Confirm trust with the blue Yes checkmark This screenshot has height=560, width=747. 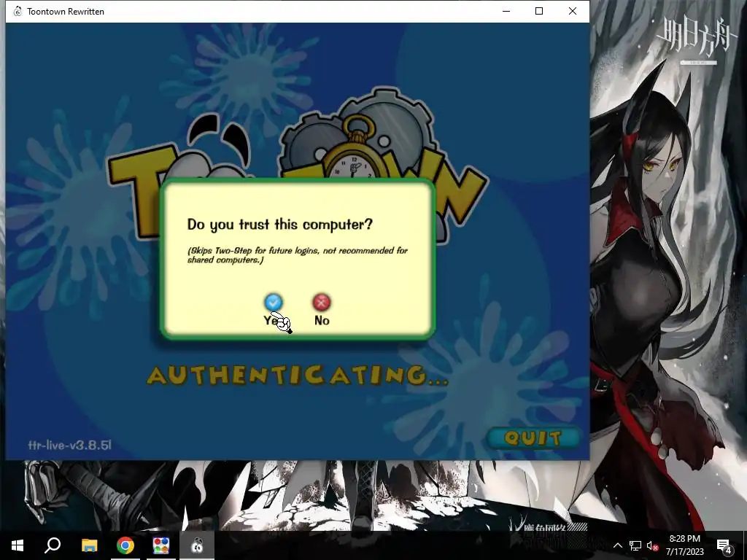[273, 302]
